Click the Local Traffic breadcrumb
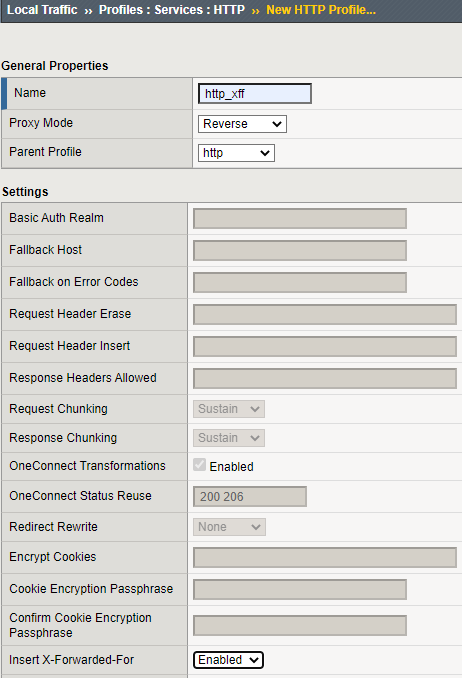Screen dimensions: 462x678 click(42, 10)
